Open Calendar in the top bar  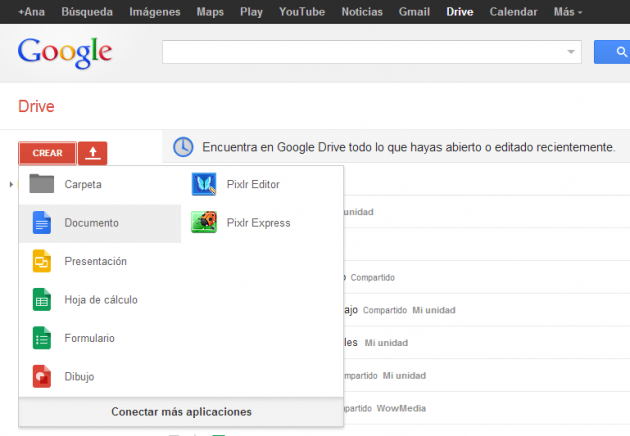tap(513, 12)
